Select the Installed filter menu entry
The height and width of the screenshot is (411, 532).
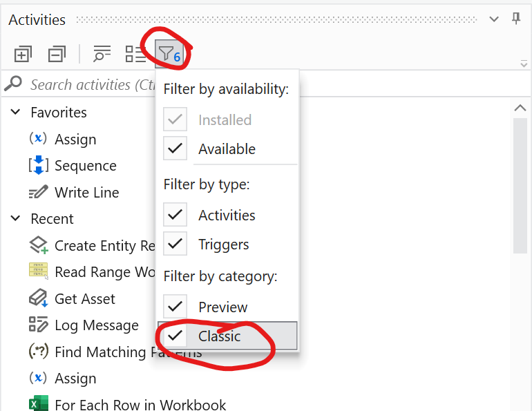coord(227,120)
